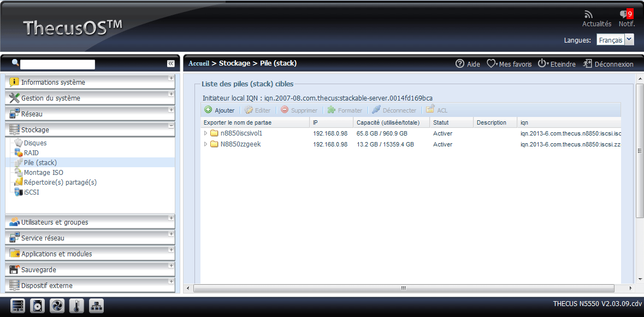Image resolution: width=644 pixels, height=317 pixels.
Task: Click the magnifier search icon
Action: click(x=15, y=63)
